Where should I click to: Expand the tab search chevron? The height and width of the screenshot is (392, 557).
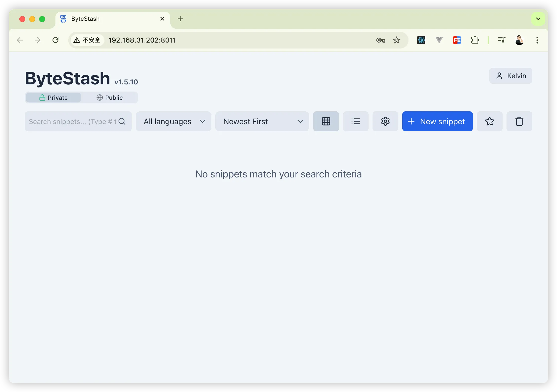(x=538, y=19)
